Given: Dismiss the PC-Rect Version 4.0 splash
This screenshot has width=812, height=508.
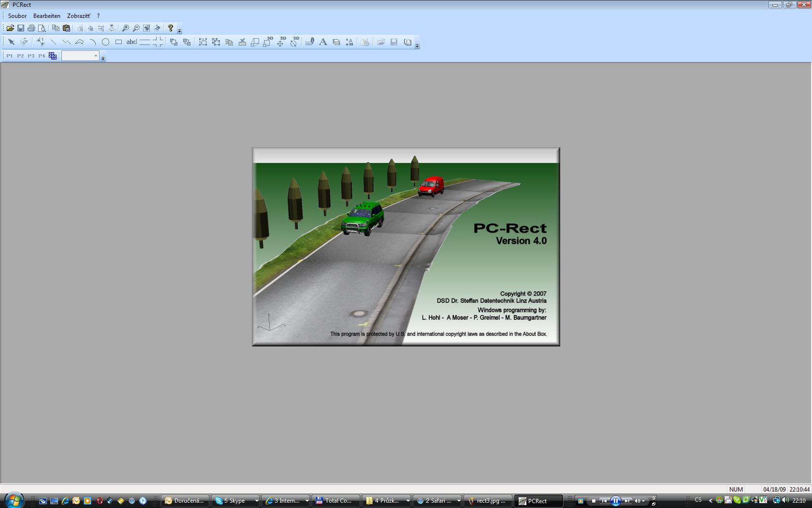Looking at the screenshot, I should [x=406, y=247].
